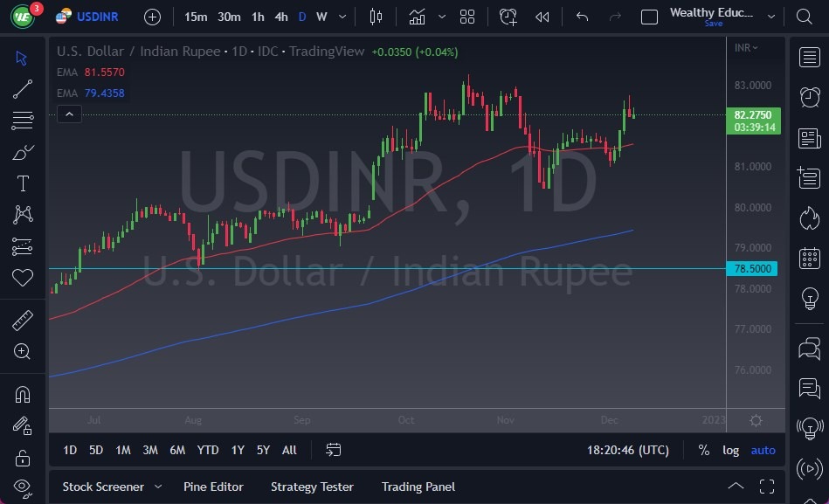Viewport: 829px width, 504px height.
Task: Pick the XABCD Pattern tool
Action: pyautogui.click(x=22, y=215)
